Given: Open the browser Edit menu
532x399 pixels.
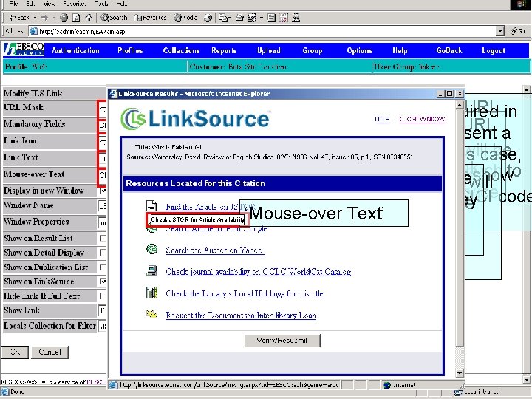Looking at the screenshot, I should coord(30,4).
